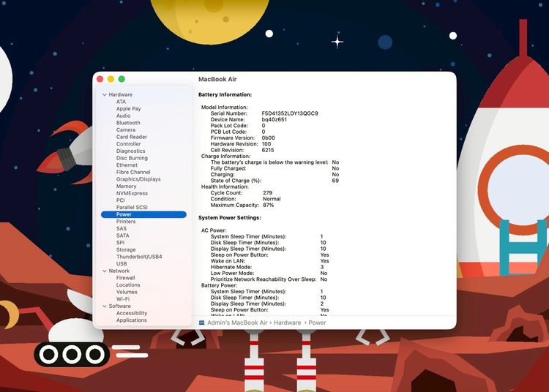Click the cycle count value 279
This screenshot has width=549, height=392.
coord(267,192)
